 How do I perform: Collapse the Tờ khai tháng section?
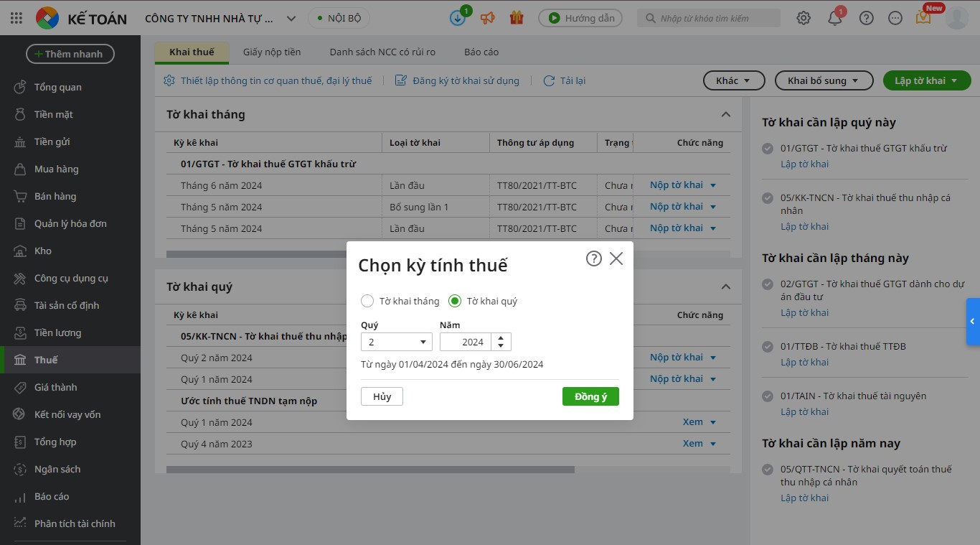726,114
